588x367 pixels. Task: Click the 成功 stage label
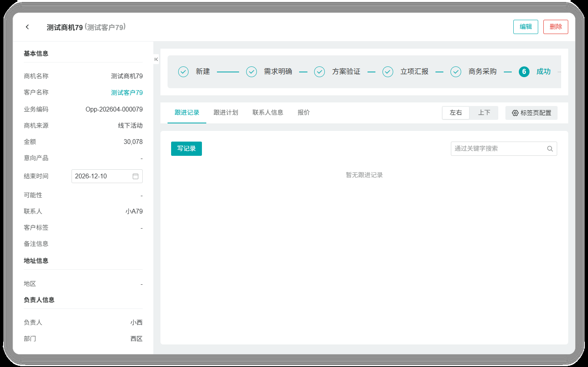(543, 72)
